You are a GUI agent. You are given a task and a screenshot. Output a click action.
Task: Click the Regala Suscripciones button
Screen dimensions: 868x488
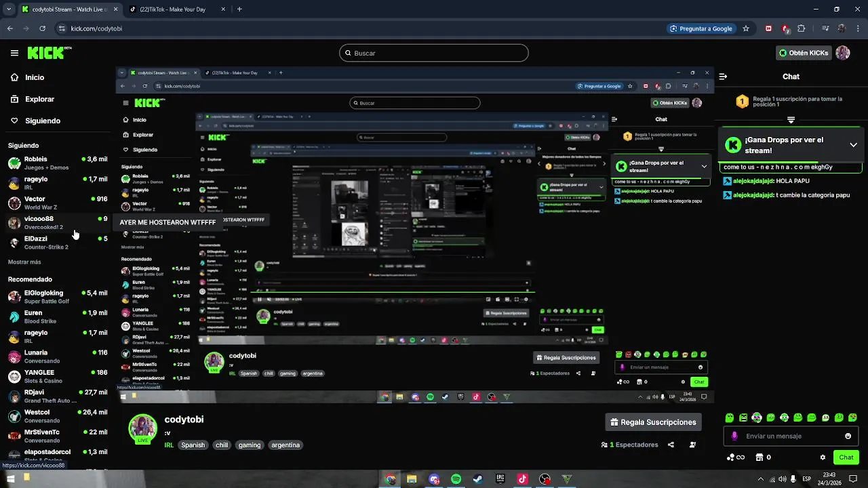click(653, 422)
